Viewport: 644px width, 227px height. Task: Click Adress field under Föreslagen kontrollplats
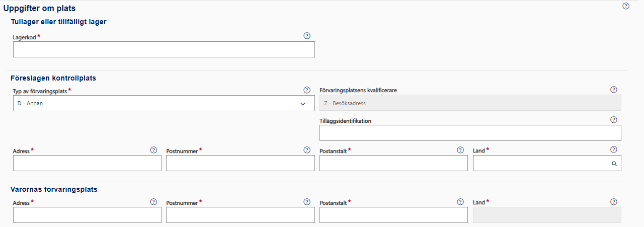87,163
